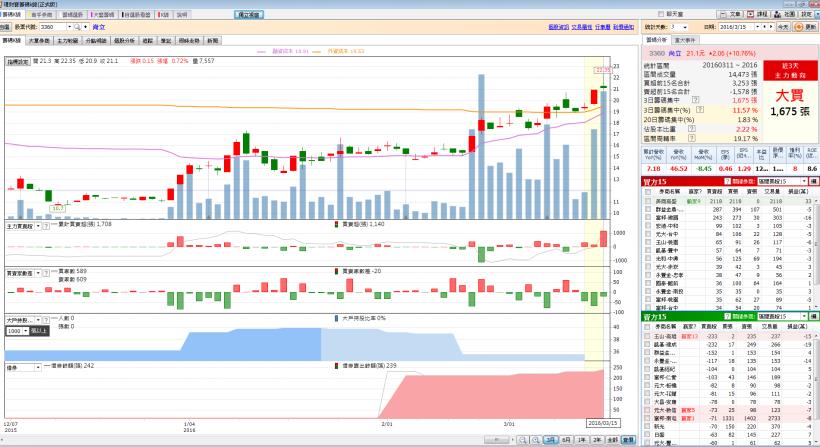Click the 今天 today button

click(782, 27)
